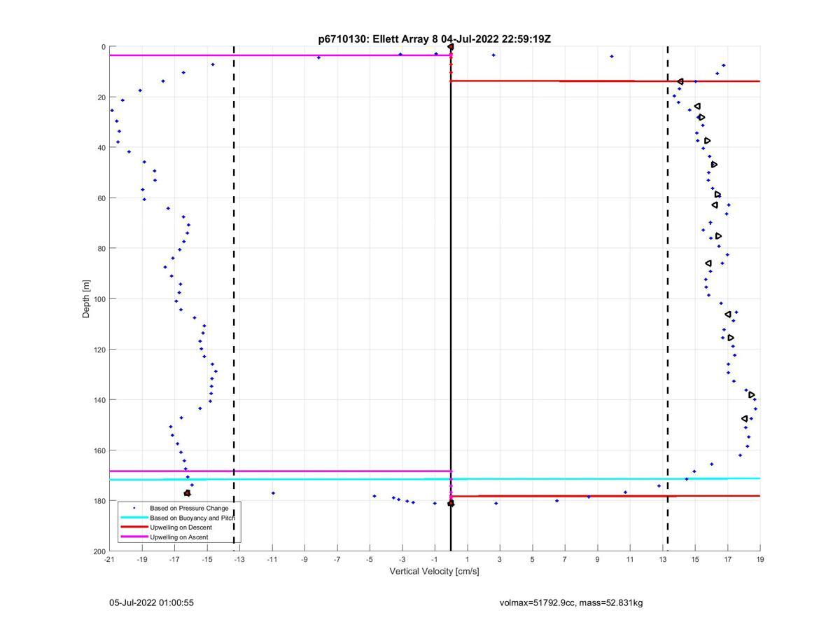Screen dimensions: 840x620
Task: Click the x-axis tick label "-11"
Action: pyautogui.click(x=272, y=560)
